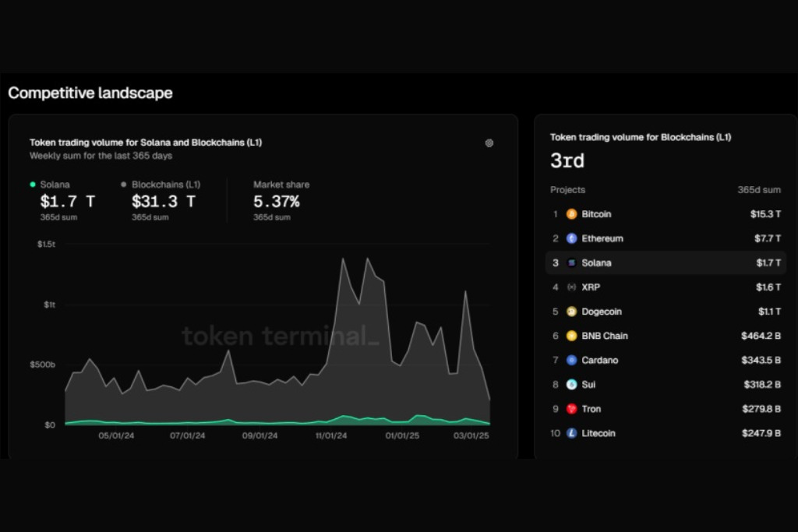
Task: Toggle the green Solana legend dot
Action: [x=33, y=185]
